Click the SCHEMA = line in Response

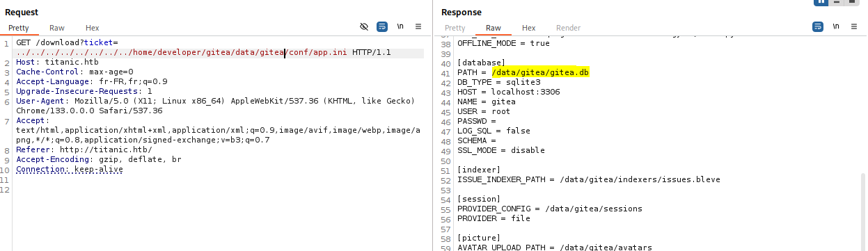477,140
